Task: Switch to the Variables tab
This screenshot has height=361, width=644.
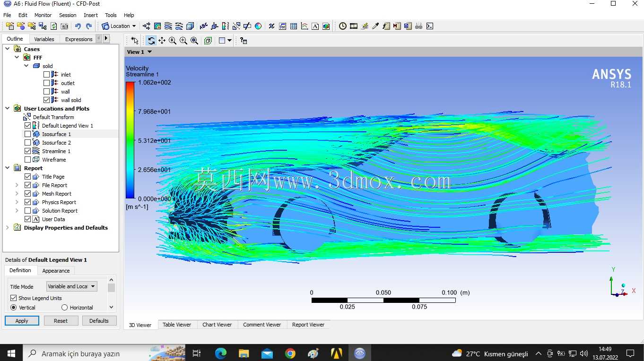Action: point(44,39)
